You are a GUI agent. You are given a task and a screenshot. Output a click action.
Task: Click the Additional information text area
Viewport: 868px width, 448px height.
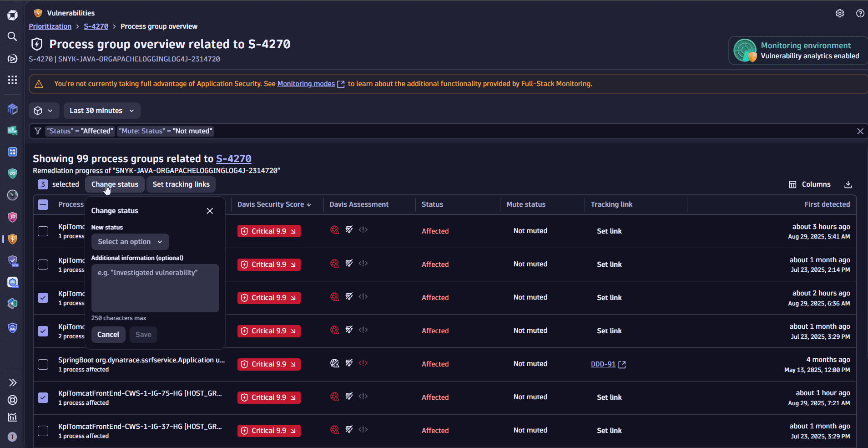tap(155, 288)
